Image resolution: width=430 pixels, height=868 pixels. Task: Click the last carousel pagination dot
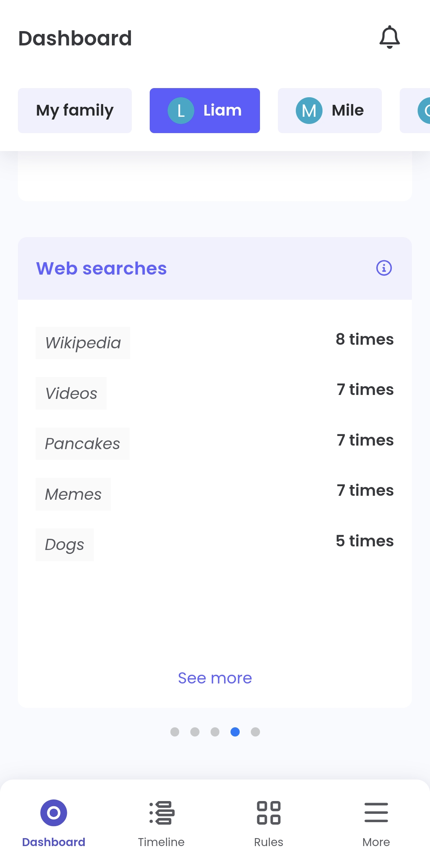(x=255, y=732)
